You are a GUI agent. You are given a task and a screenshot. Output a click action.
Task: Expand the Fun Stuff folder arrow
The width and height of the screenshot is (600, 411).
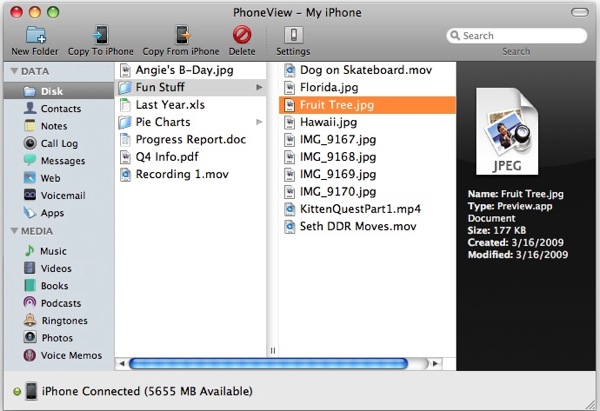point(259,87)
